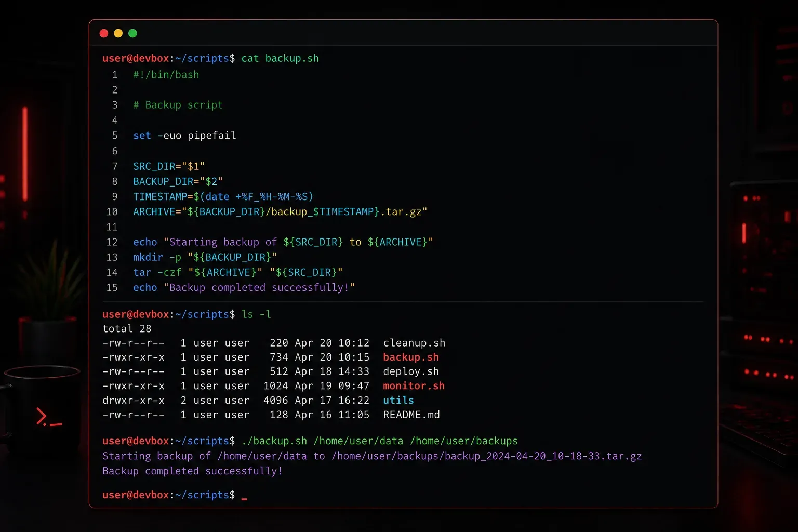Click the 'set -euo pipefail' line

pyautogui.click(x=184, y=136)
